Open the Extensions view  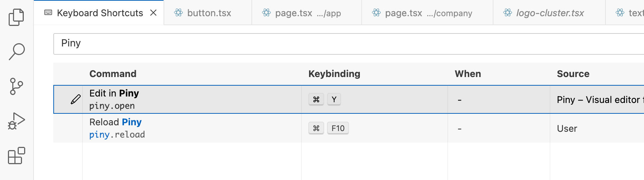pos(16,156)
